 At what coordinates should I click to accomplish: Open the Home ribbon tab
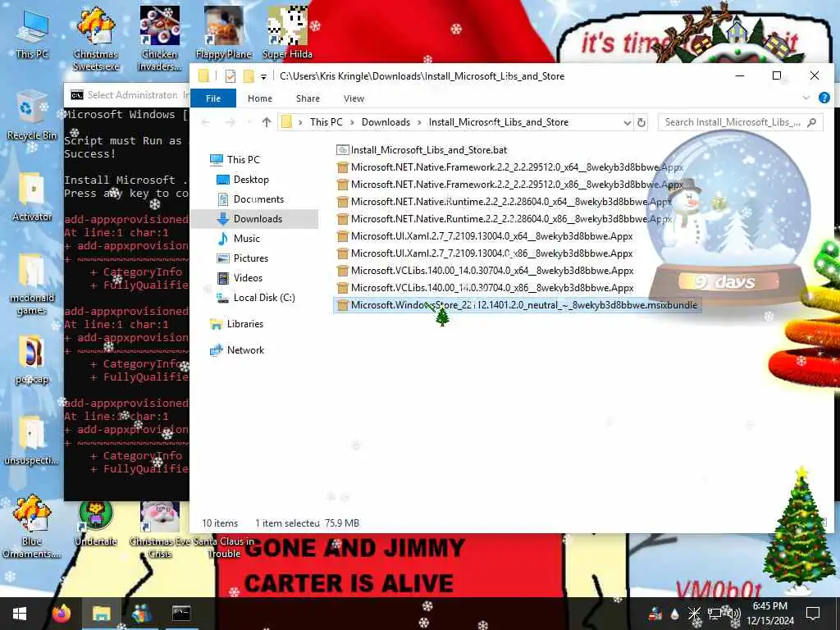click(260, 98)
